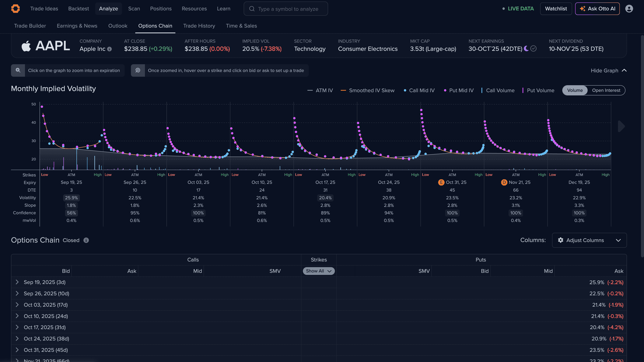Click the confirmed earnings checkmark icon
The height and width of the screenshot is (362, 644).
[533, 48]
